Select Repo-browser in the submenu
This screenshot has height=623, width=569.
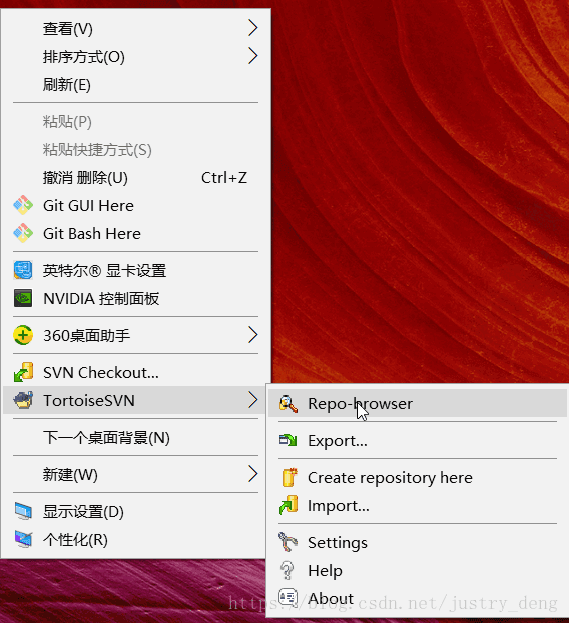pyautogui.click(x=417, y=403)
